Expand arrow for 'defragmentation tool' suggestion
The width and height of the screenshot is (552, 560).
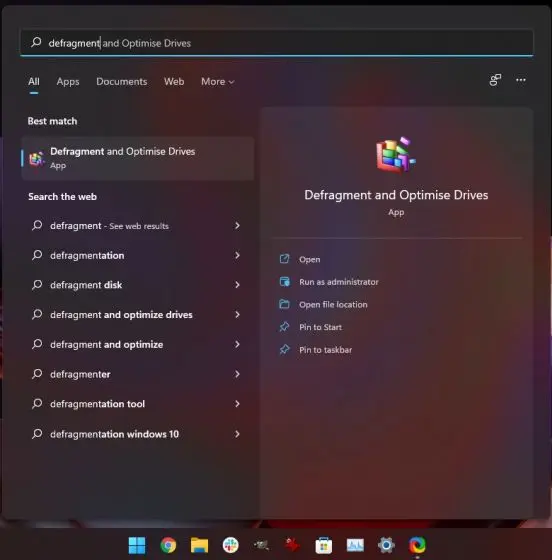click(237, 404)
